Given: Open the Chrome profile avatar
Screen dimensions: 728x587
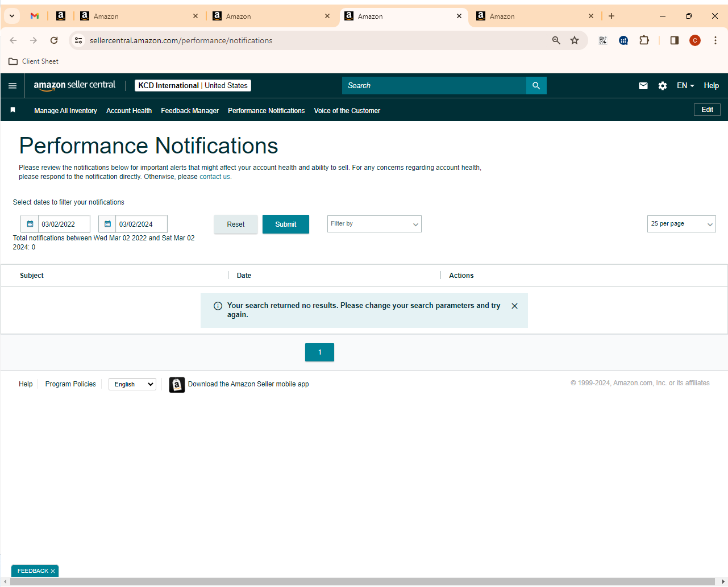Looking at the screenshot, I should tap(695, 40).
